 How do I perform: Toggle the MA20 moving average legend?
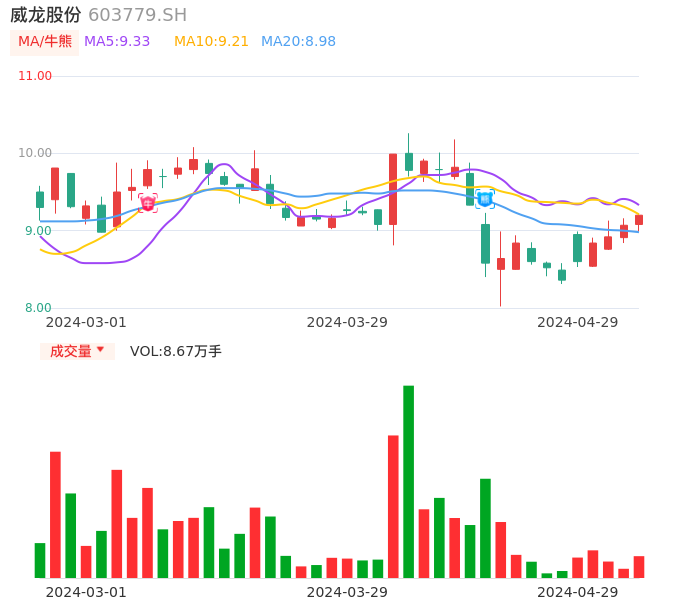click(x=298, y=42)
